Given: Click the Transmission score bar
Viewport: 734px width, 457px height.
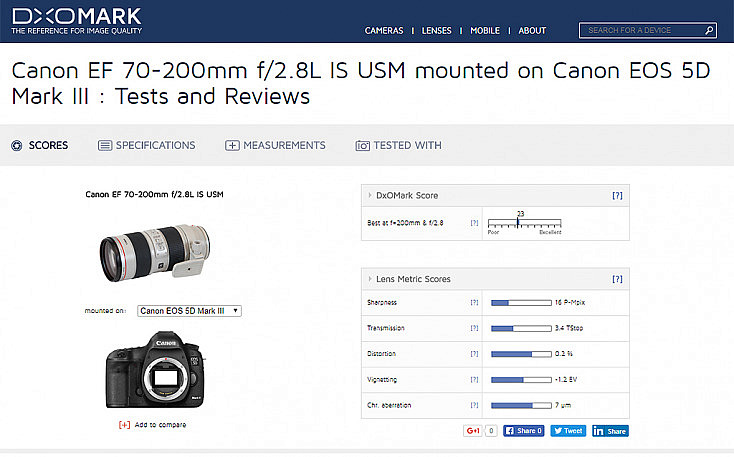Looking at the screenshot, I should [521, 329].
